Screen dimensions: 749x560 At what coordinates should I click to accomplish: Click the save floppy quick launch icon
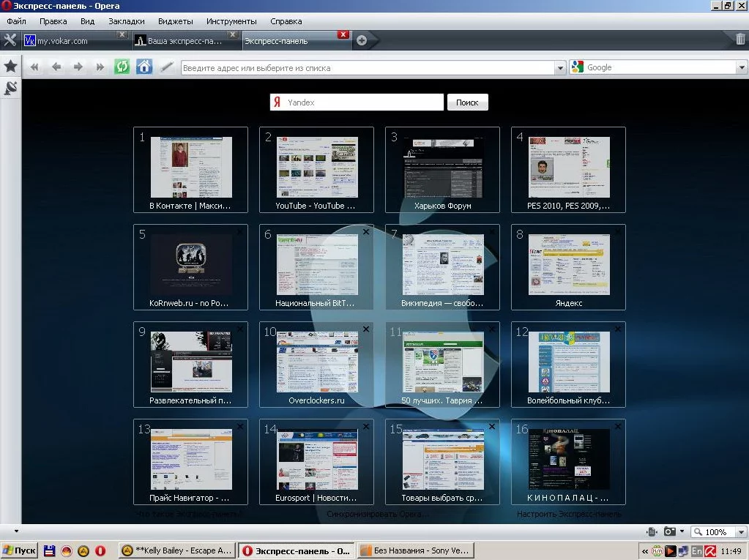[49, 550]
